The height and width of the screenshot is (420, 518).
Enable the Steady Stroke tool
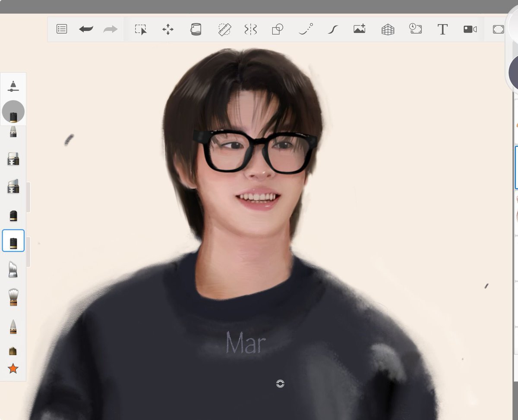pos(332,29)
